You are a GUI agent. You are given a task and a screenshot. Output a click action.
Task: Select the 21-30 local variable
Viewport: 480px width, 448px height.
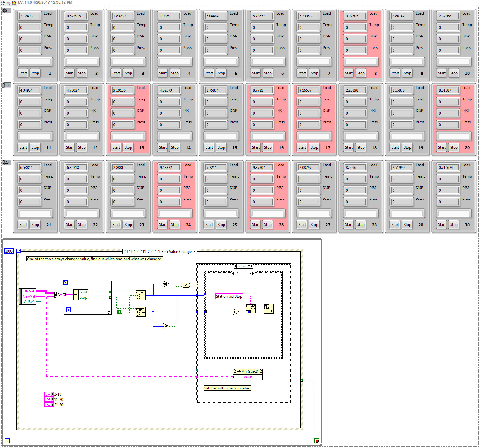coord(49,405)
